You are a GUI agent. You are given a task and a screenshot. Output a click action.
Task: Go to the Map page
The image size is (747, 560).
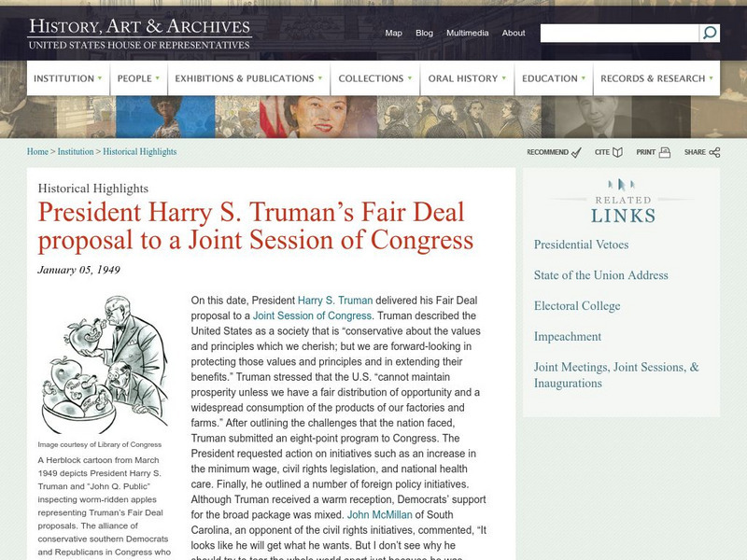(393, 33)
